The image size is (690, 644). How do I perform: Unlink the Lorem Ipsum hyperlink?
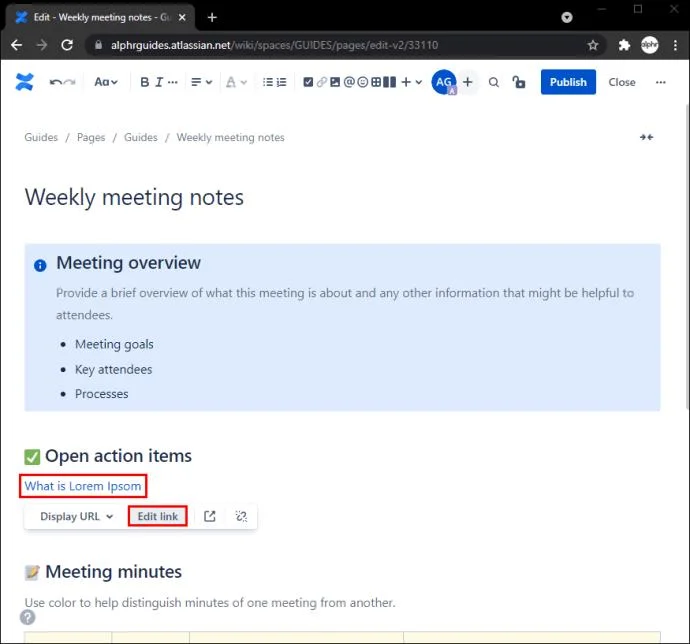tap(241, 516)
